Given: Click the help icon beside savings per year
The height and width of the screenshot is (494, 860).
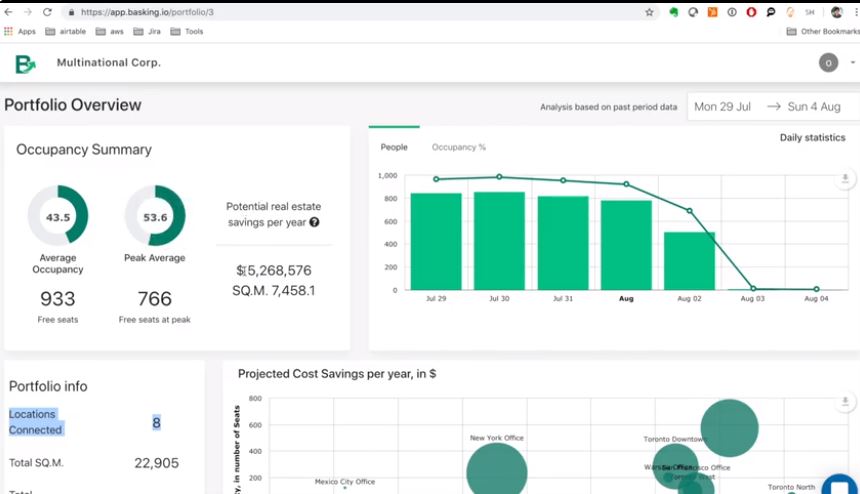Looking at the screenshot, I should click(x=314, y=222).
